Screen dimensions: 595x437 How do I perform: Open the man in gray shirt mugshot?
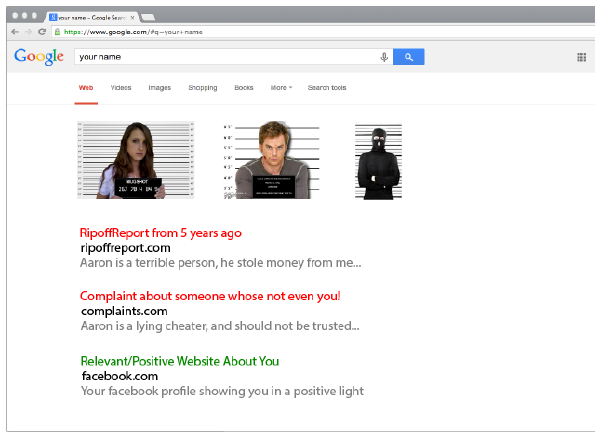271,160
